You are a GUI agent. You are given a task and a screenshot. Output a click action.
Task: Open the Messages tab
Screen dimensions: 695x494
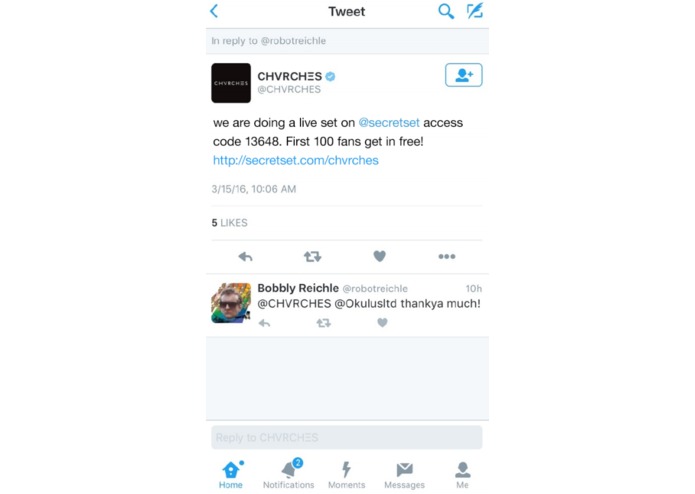click(404, 475)
